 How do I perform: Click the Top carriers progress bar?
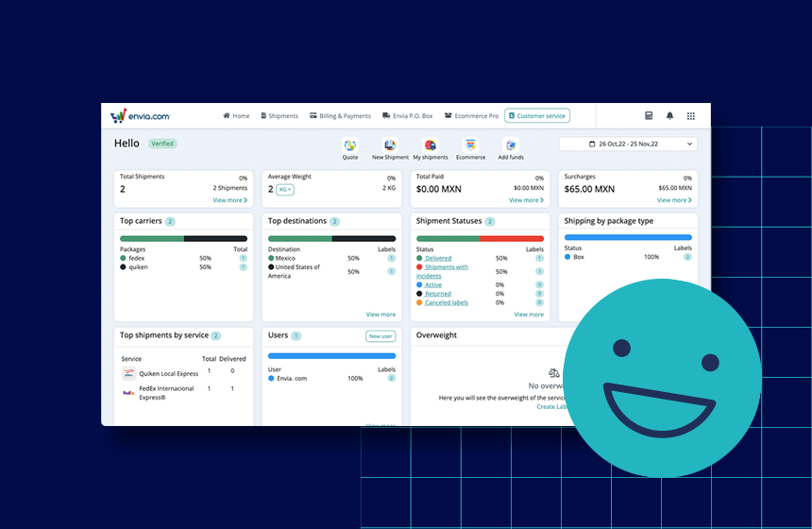pyautogui.click(x=183, y=239)
